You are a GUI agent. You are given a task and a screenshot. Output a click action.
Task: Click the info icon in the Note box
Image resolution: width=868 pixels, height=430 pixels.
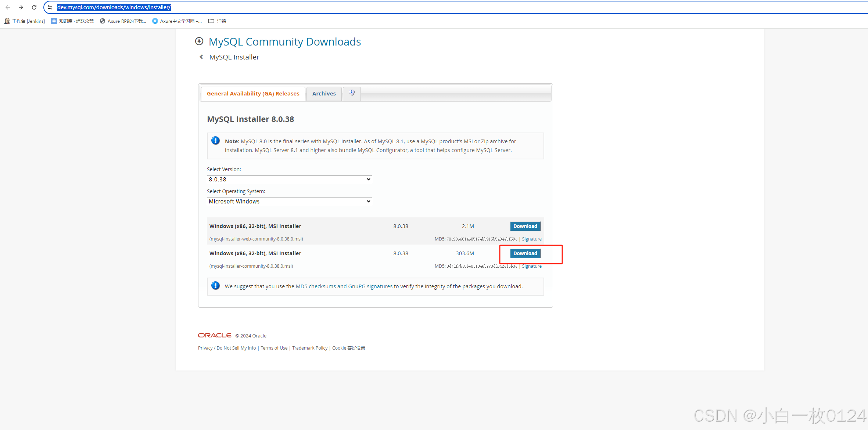[215, 140]
